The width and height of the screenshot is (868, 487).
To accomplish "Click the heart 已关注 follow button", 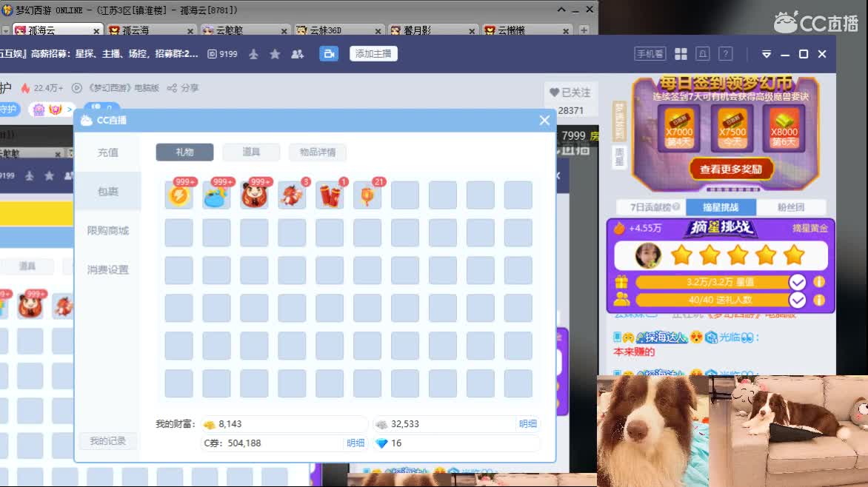I will coord(570,93).
